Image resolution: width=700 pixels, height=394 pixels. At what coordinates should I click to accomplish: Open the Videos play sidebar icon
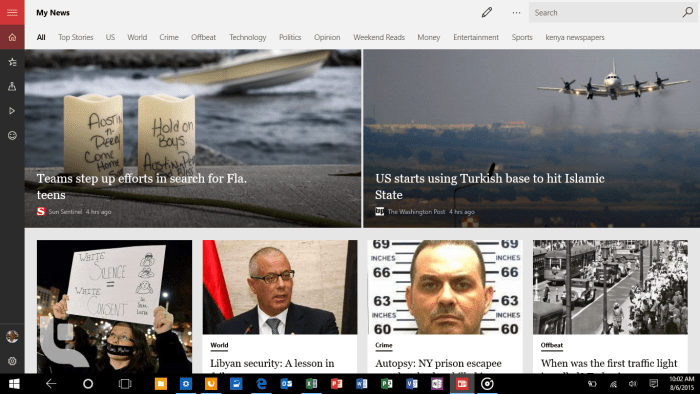(12, 111)
